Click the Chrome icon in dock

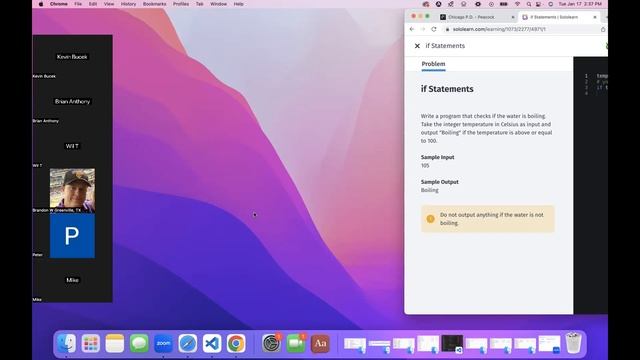(x=236, y=343)
